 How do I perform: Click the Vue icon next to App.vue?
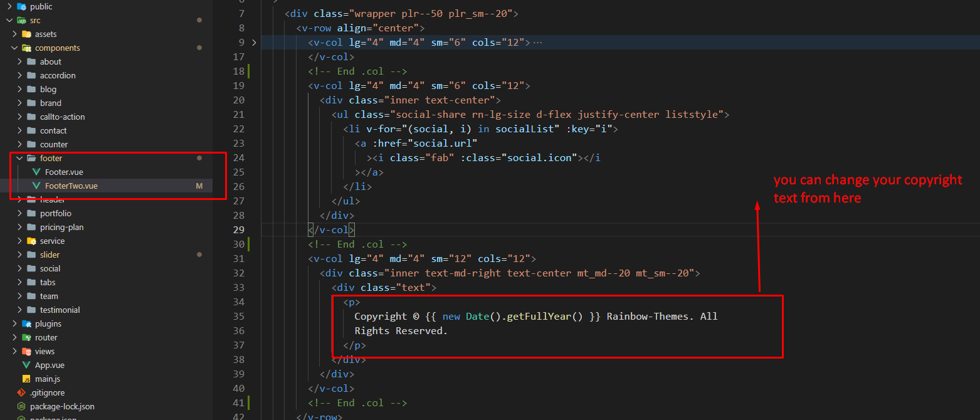pos(26,365)
